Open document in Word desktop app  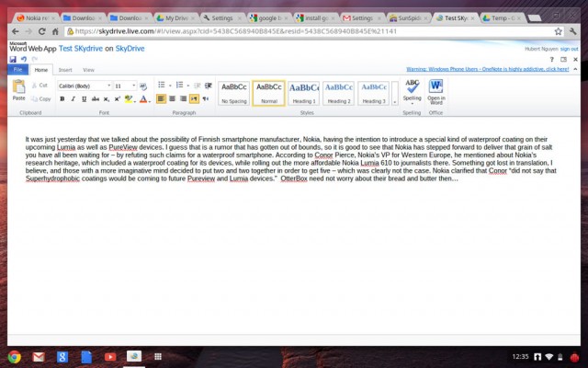click(435, 89)
